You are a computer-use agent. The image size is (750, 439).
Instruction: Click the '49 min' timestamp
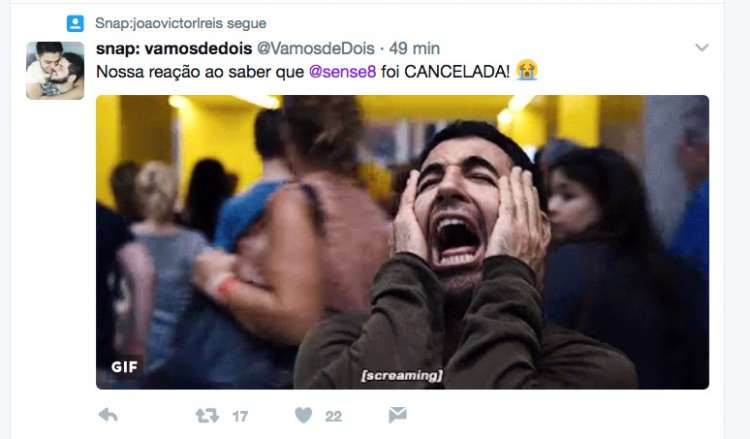[414, 48]
